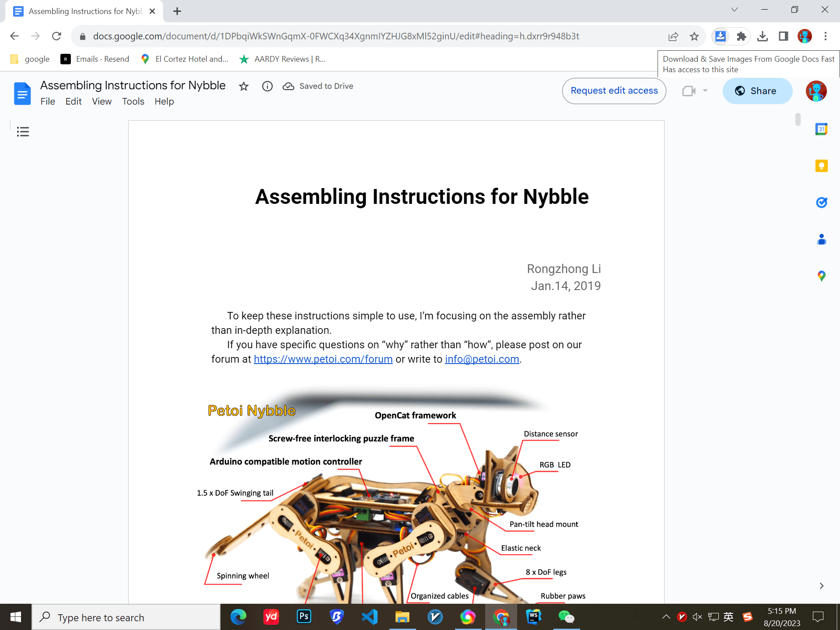The height and width of the screenshot is (630, 840).
Task: Toggle the muted volume tray icon
Action: coord(697,617)
